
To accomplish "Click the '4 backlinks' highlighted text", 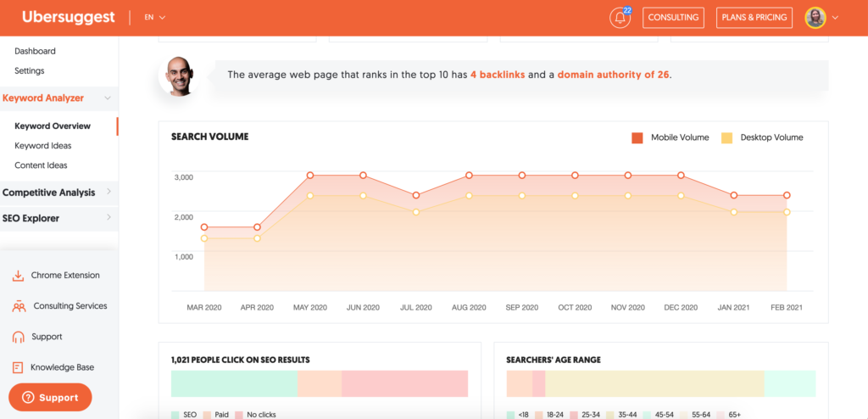I will pyautogui.click(x=498, y=75).
